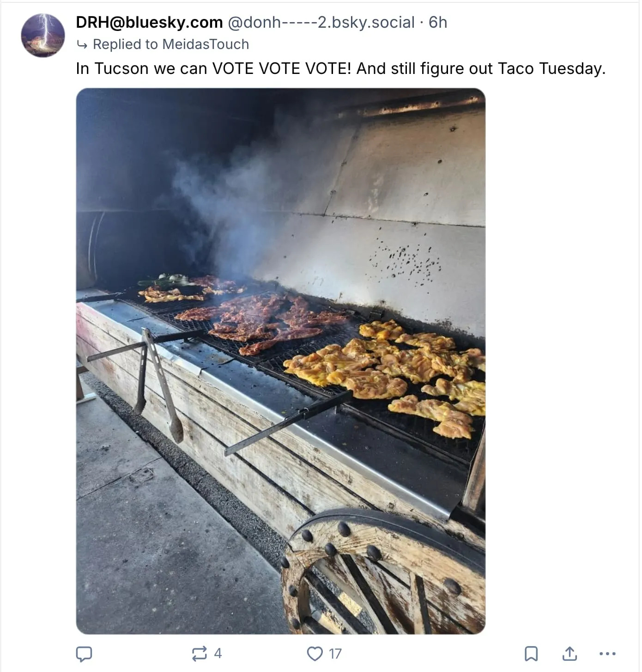Screen dimensions: 642x672
Task: Go to the Replied to MeidasTouch link
Action: coord(171,44)
